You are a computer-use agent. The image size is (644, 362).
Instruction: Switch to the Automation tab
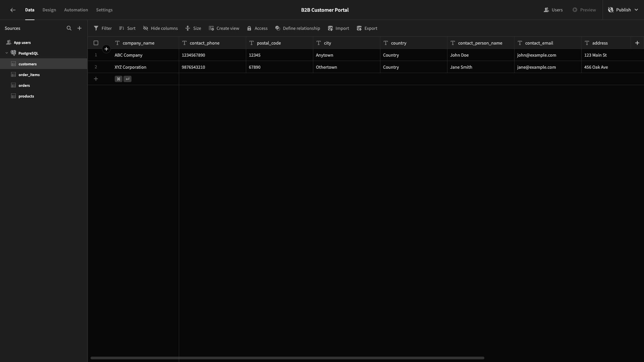[76, 10]
